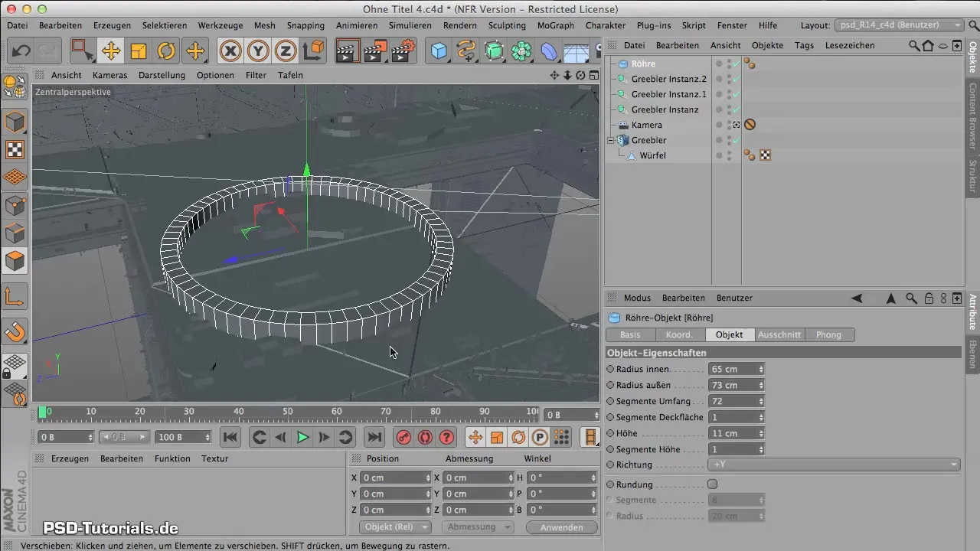The height and width of the screenshot is (551, 980).
Task: Open the Abmessung dropdown
Action: coord(477,527)
